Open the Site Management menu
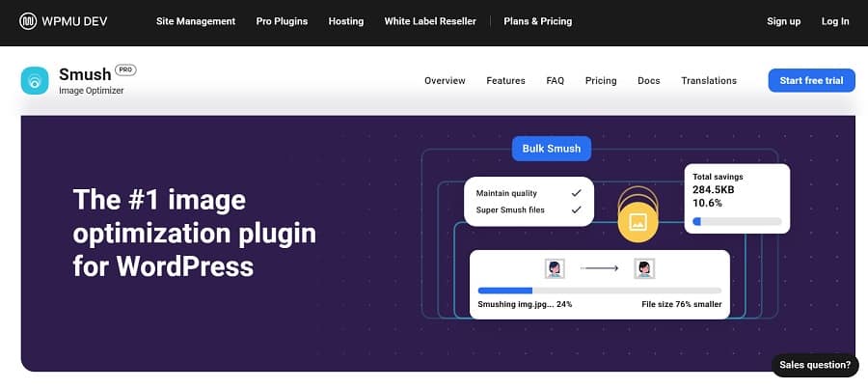The image size is (868, 389). pyautogui.click(x=196, y=21)
